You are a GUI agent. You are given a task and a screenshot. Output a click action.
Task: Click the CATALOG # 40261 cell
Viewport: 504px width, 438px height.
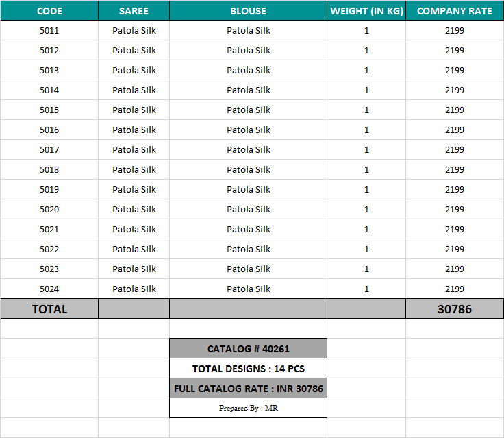pyautogui.click(x=248, y=349)
